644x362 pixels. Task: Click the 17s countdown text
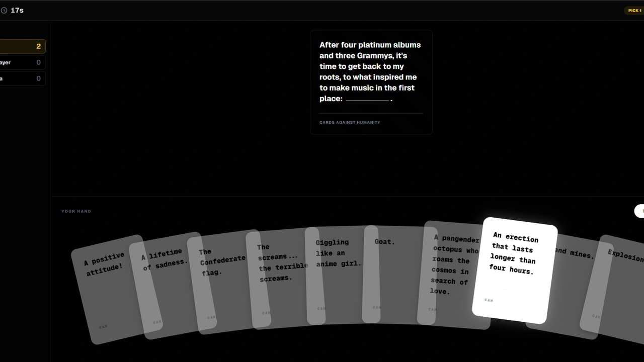point(17,10)
